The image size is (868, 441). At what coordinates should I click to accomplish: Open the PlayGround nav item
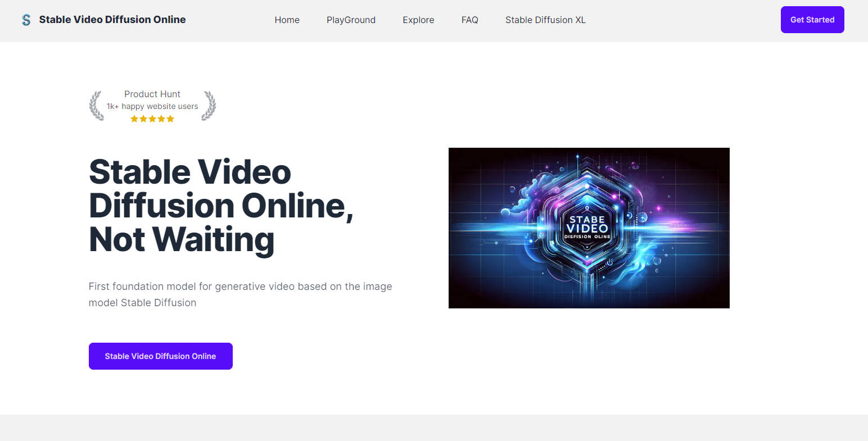[x=351, y=20]
